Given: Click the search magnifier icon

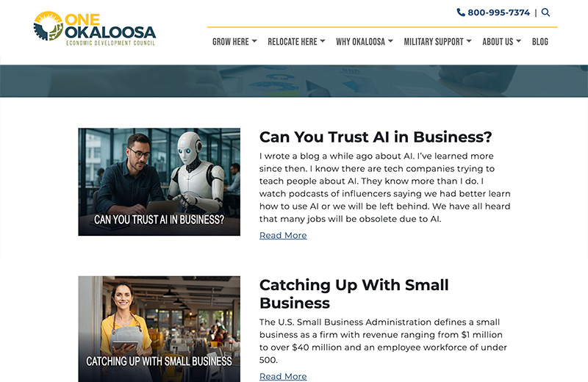Looking at the screenshot, I should tap(545, 12).
